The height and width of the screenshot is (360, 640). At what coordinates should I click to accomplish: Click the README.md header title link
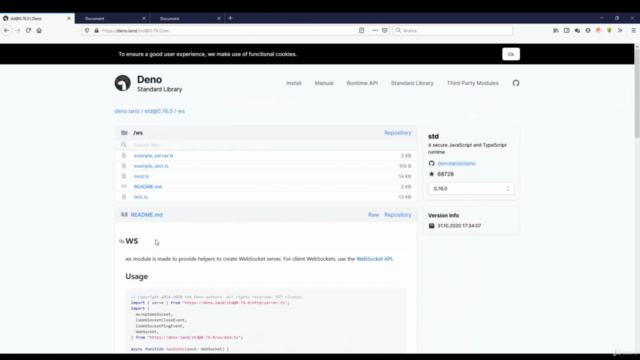[x=147, y=215]
